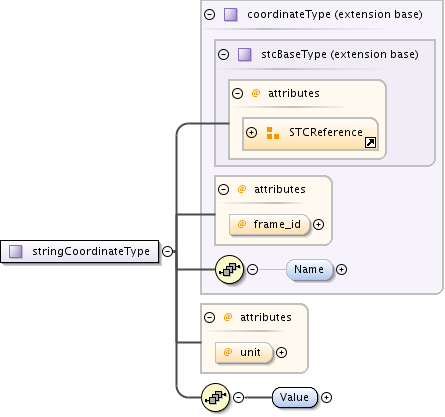Select the Name element node
445x417 pixels.
point(309,269)
